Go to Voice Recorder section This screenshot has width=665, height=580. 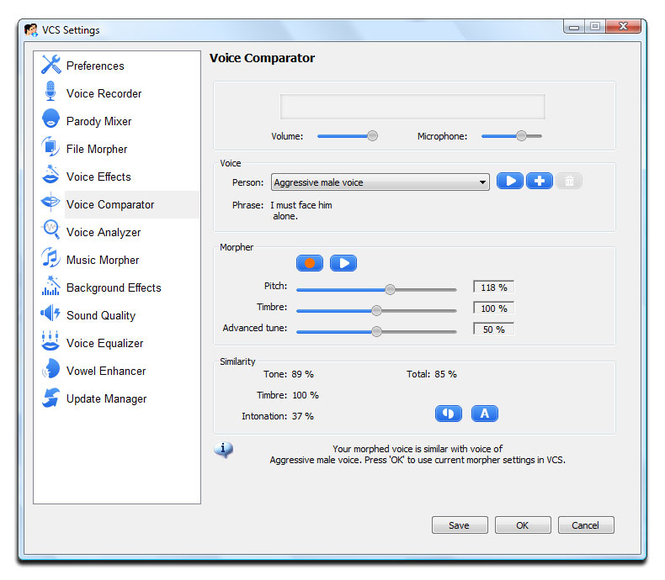104,94
